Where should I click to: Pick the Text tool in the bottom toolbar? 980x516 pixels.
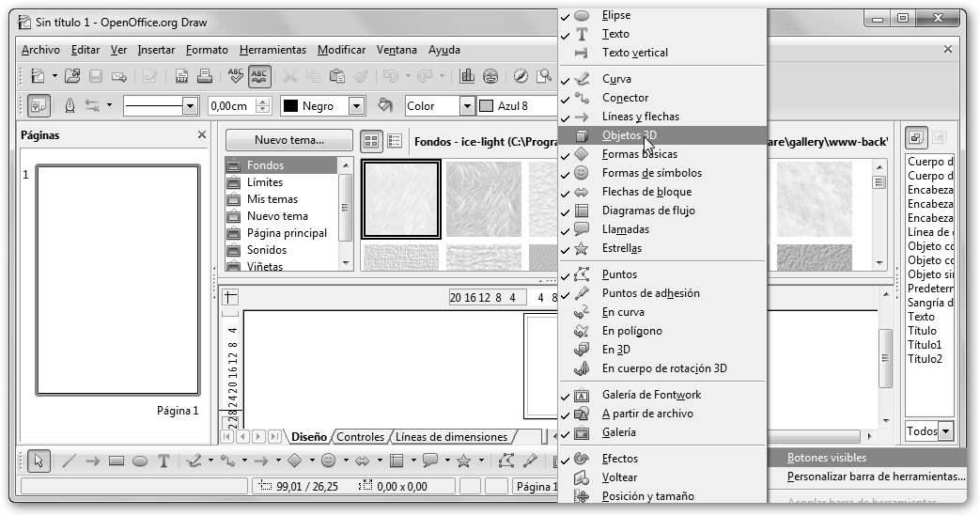[163, 461]
